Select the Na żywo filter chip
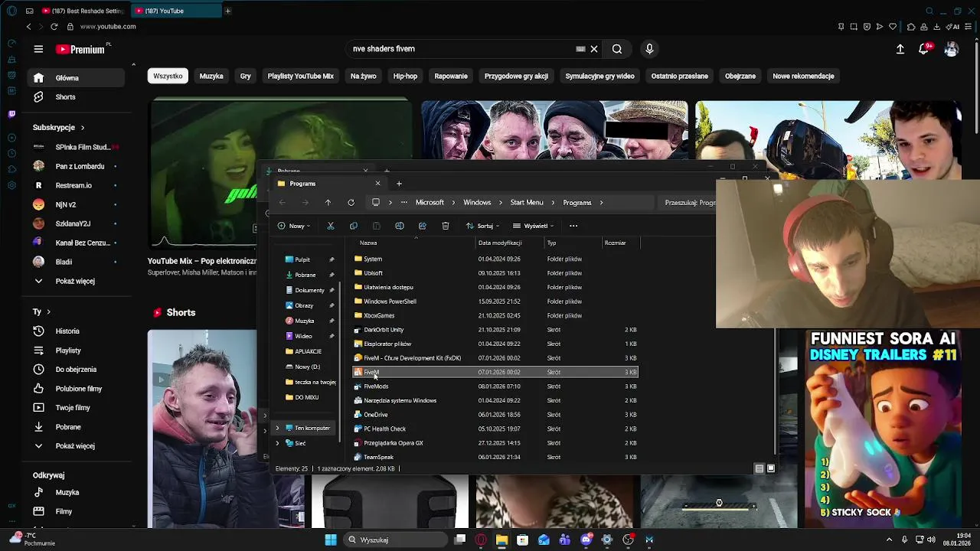 (x=363, y=76)
